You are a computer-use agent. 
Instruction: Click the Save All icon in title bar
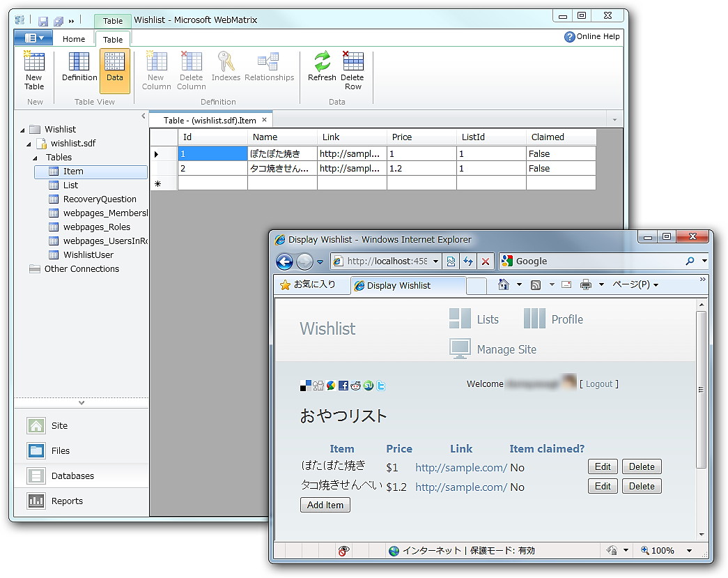59,22
